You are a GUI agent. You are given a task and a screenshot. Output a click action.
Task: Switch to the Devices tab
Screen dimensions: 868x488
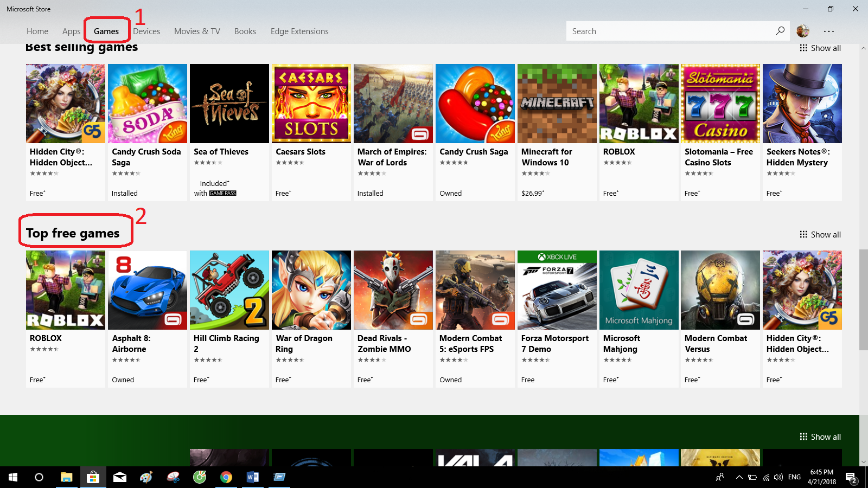(x=146, y=31)
